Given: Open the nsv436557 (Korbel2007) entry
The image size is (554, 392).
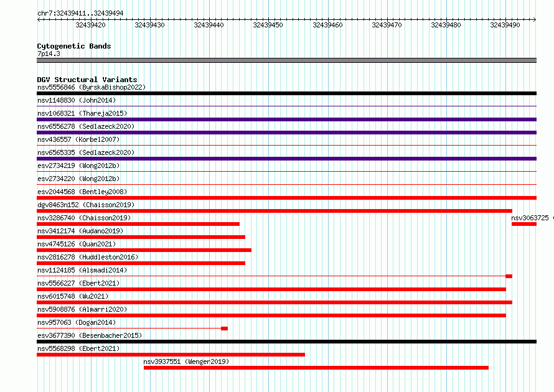Looking at the screenshot, I should [78, 139].
